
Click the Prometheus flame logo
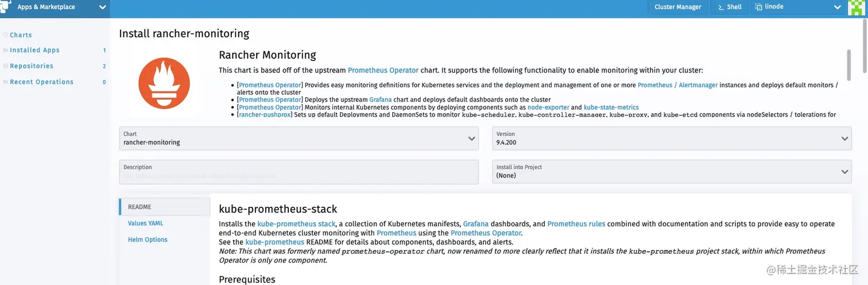pyautogui.click(x=164, y=83)
